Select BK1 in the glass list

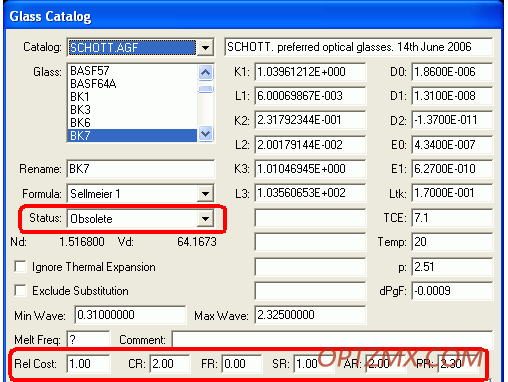[133, 97]
